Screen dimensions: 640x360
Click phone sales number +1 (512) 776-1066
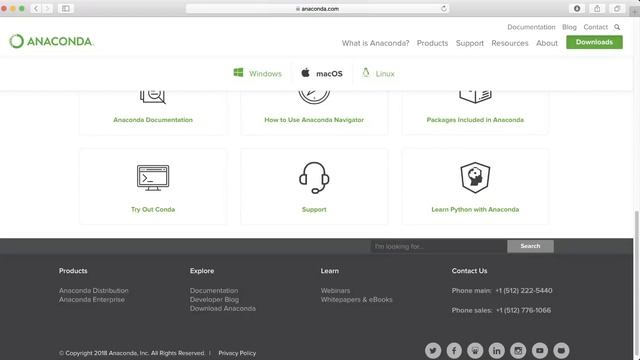click(x=523, y=310)
